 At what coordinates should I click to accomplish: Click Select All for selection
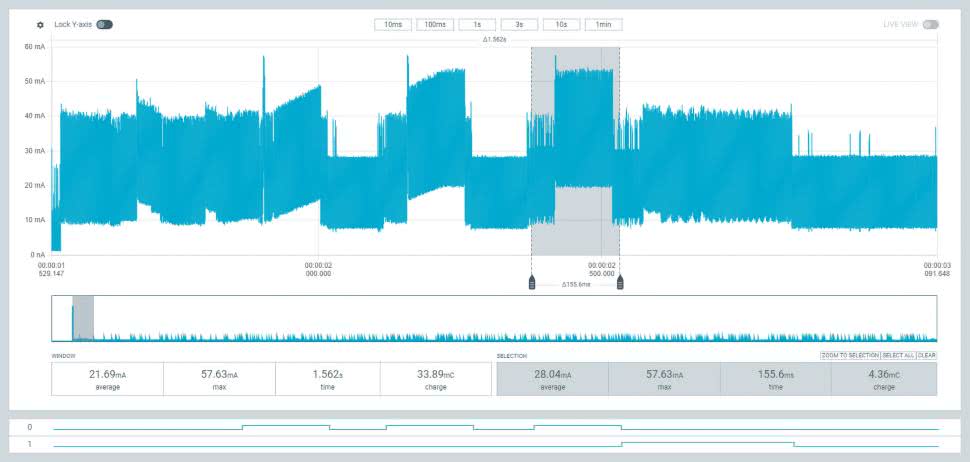coord(898,355)
